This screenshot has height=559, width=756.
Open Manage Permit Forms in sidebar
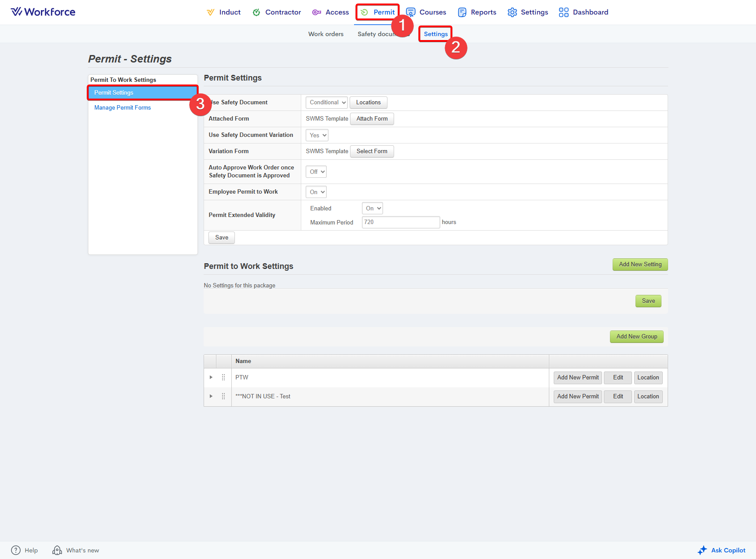coord(122,107)
